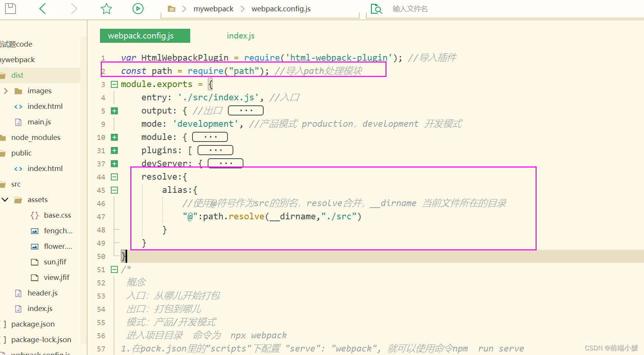The width and height of the screenshot is (644, 355).
Task: Collapse the assets folder chevron
Action: click(5, 199)
